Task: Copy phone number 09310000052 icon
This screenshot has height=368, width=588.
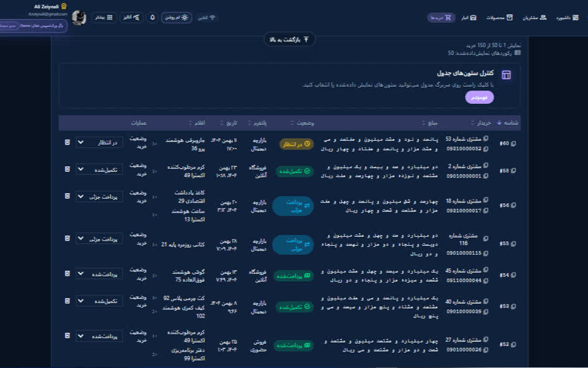Action: [486, 149]
